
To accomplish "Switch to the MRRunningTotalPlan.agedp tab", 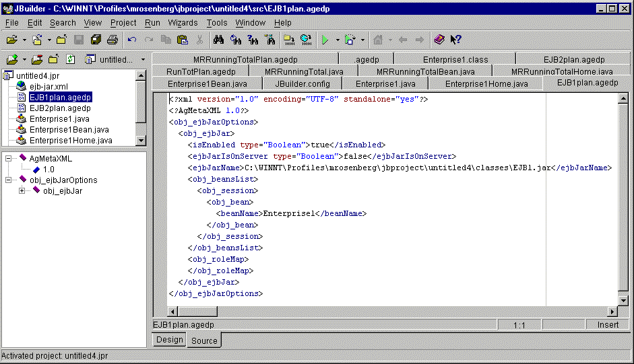I will tap(245, 59).
